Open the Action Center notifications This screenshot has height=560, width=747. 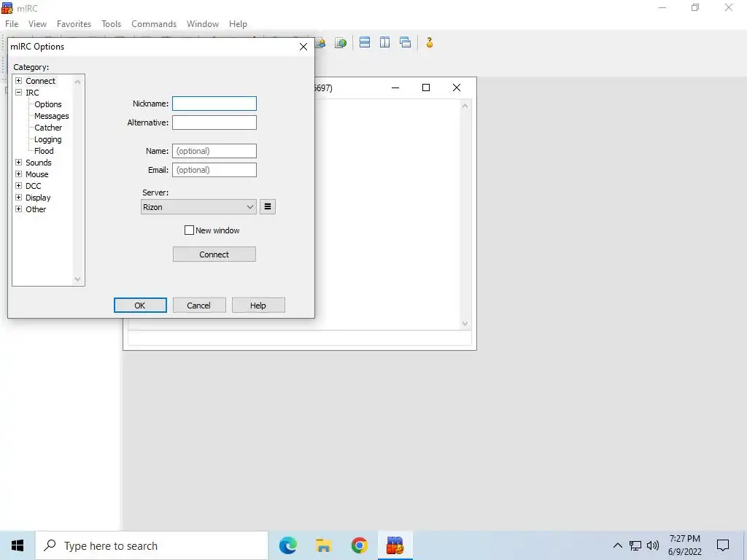point(723,545)
